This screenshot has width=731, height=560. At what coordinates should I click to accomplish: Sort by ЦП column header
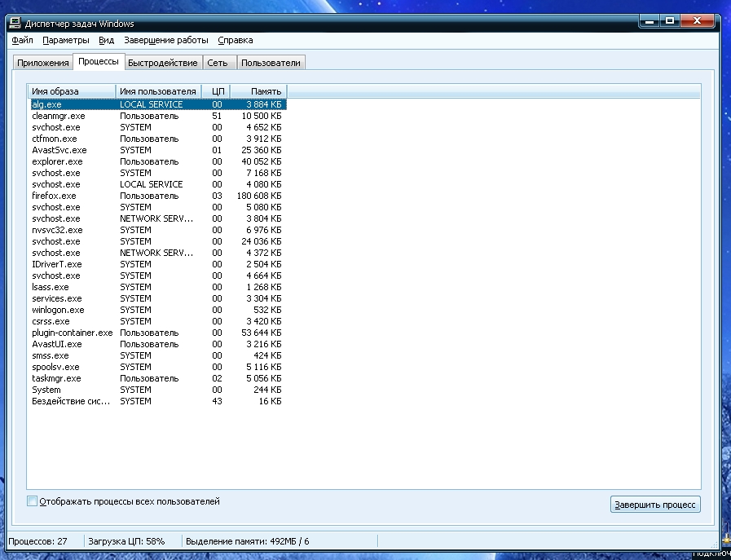click(216, 91)
